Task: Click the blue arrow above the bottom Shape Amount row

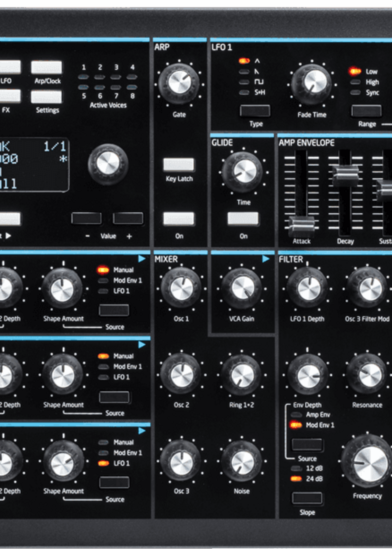Action: [x=142, y=431]
